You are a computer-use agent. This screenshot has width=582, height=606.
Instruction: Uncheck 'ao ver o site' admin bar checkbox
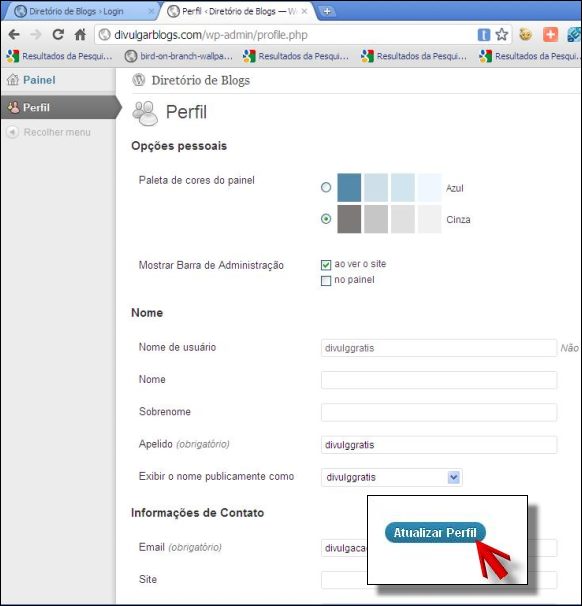[x=326, y=265]
